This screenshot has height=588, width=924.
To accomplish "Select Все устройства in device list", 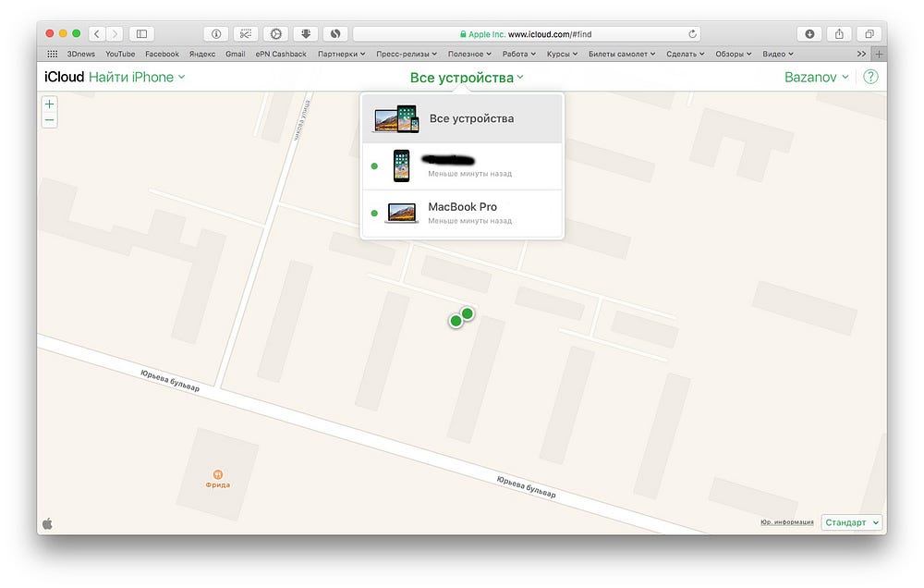I will [462, 118].
